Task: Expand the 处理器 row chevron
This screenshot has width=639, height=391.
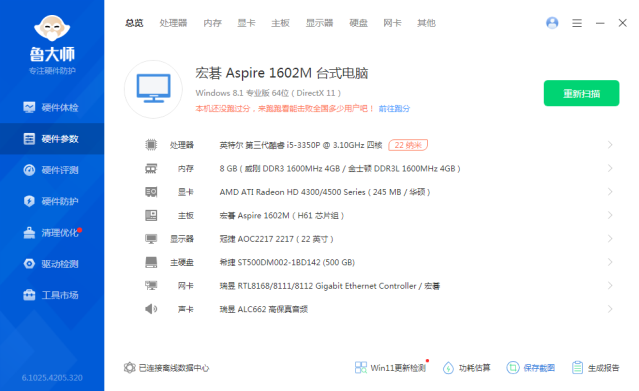Action: 610,145
